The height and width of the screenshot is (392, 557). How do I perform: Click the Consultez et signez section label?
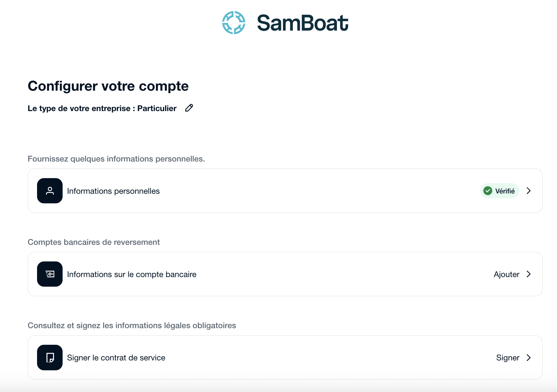(132, 326)
